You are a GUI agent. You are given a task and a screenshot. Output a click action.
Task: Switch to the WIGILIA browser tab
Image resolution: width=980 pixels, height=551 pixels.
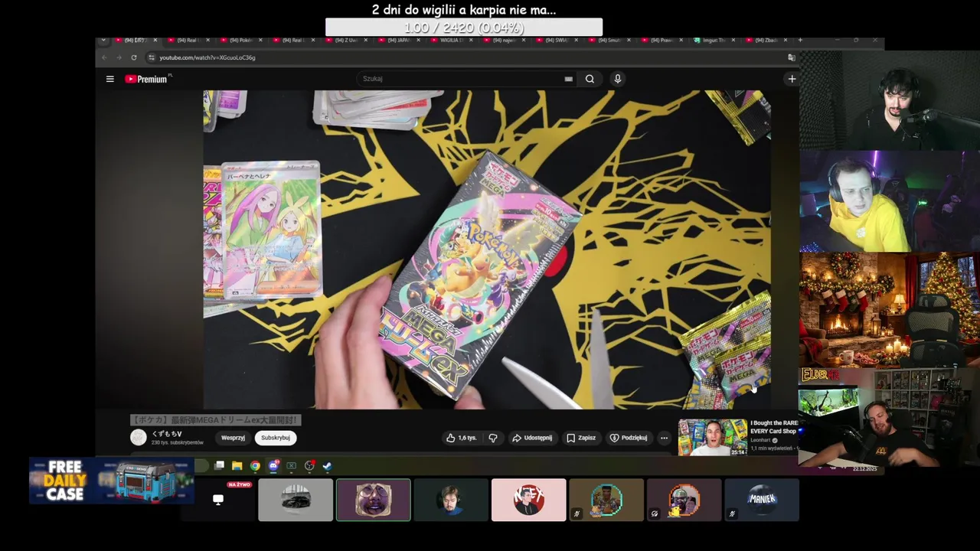[453, 40]
